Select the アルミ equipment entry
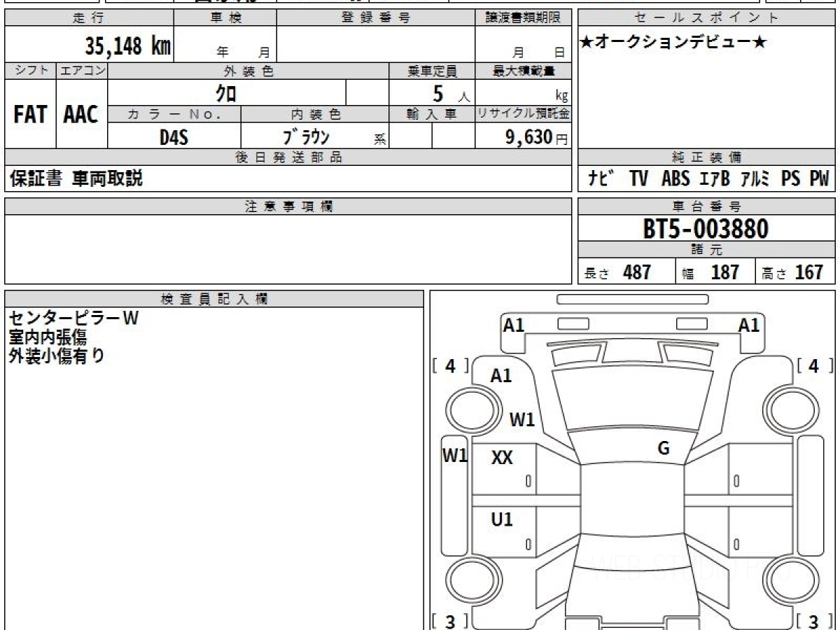The image size is (840, 630). 755,179
